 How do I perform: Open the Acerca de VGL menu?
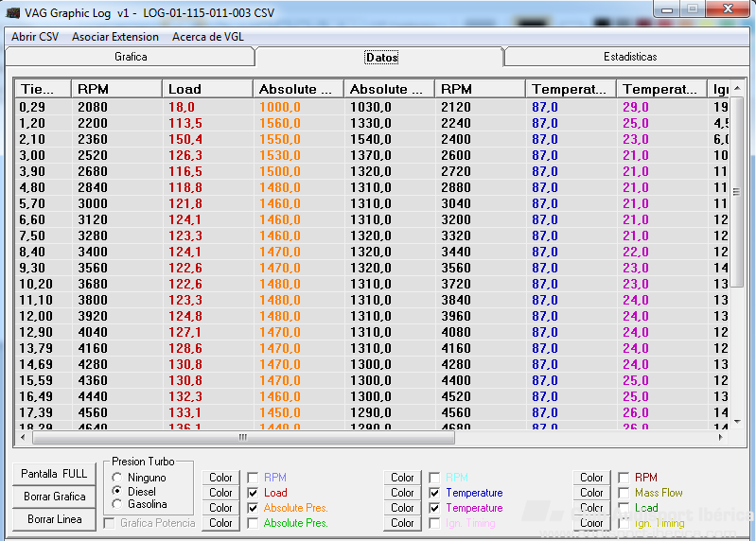tap(208, 37)
